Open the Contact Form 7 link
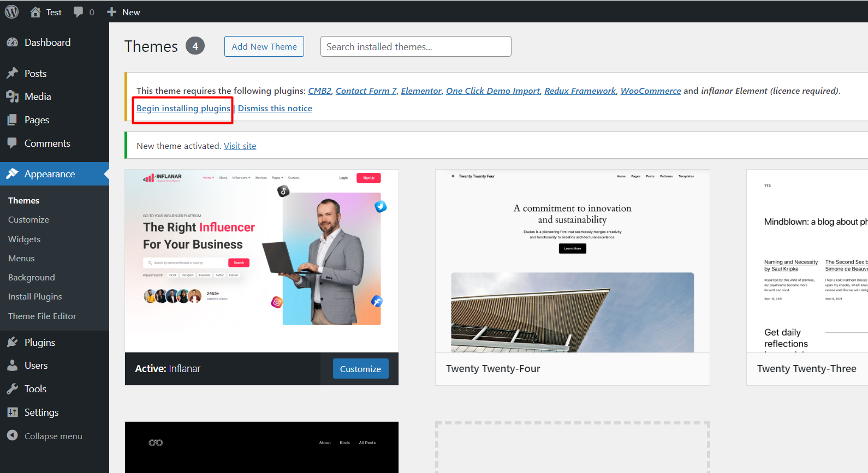The width and height of the screenshot is (868, 473). pos(366,91)
